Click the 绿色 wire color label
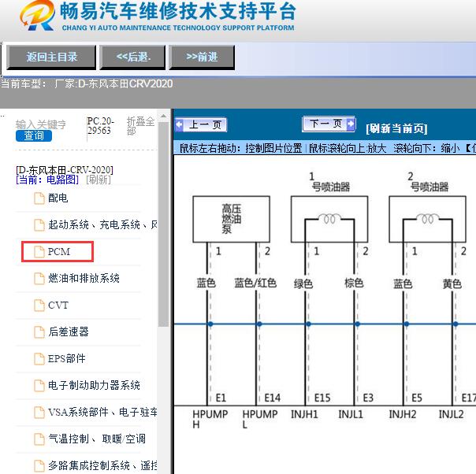The height and width of the screenshot is (474, 476). point(303,283)
